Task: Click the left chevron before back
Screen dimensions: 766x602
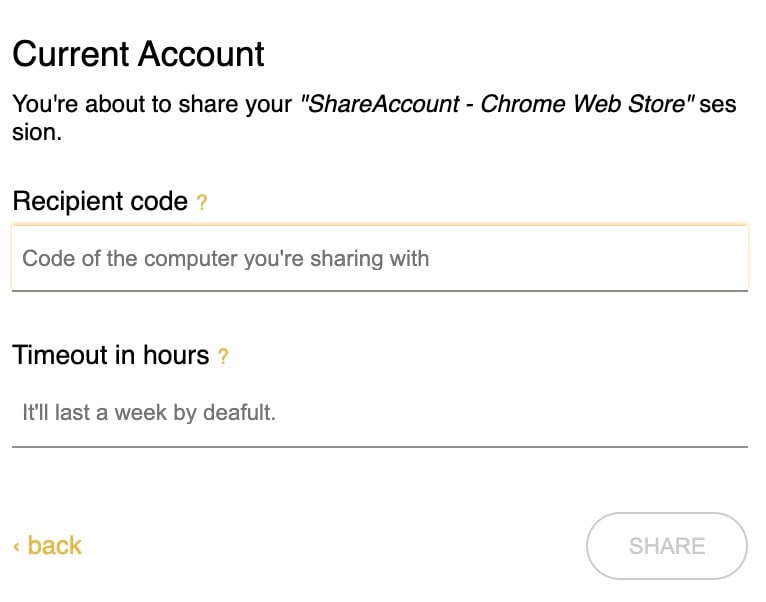Action: (17, 546)
